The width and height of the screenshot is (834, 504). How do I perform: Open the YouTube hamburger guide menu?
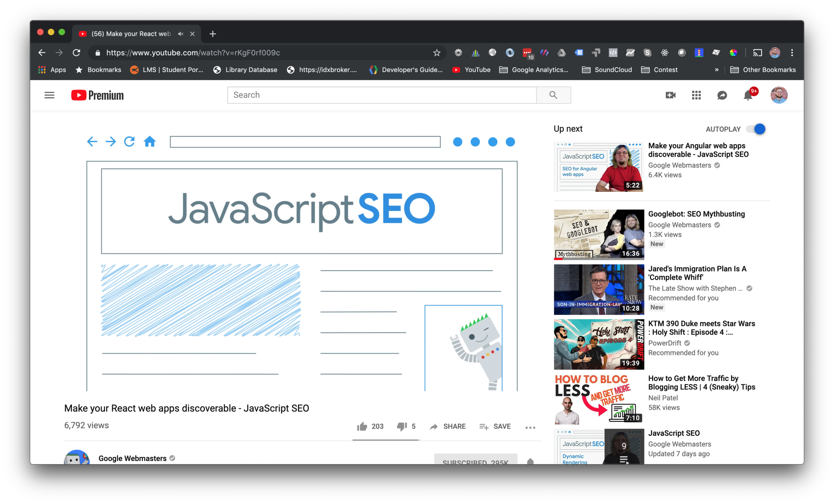coord(49,95)
